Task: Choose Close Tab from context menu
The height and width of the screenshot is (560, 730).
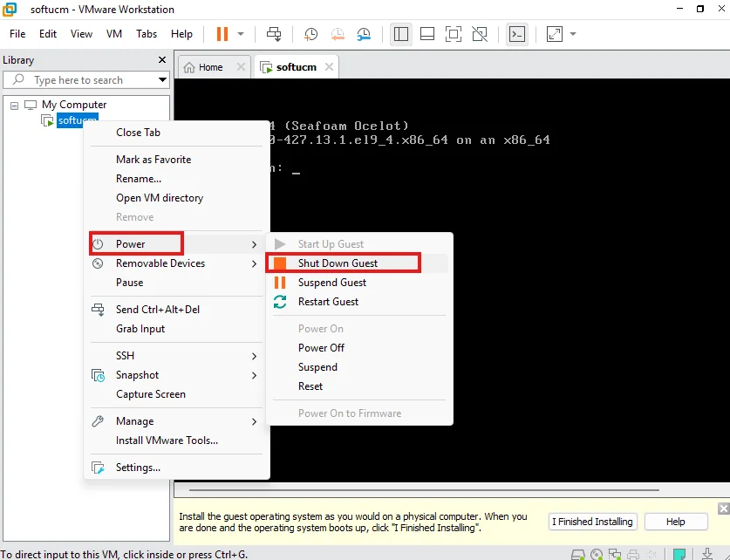Action: coord(139,133)
